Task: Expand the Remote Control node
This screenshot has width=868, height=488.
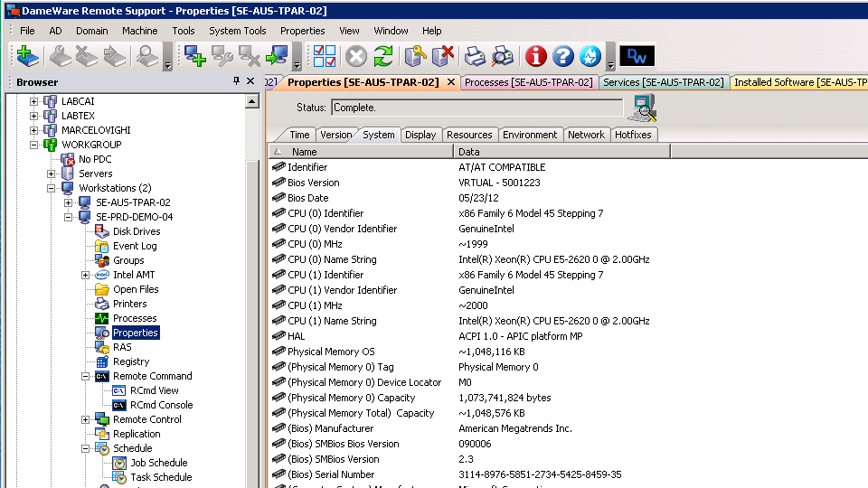Action: click(x=85, y=419)
